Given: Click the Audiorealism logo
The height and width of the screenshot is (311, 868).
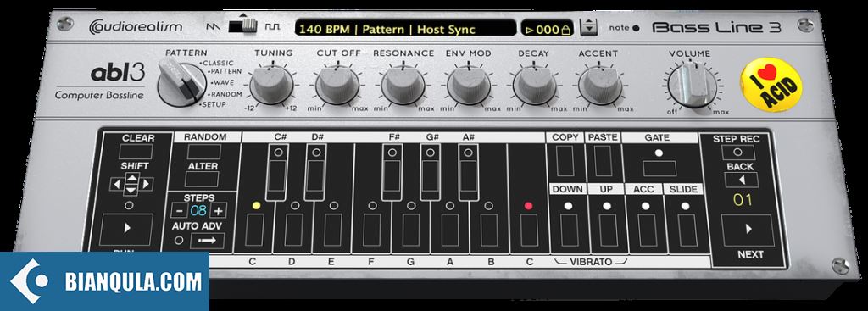Looking at the screenshot, I should 135,26.
